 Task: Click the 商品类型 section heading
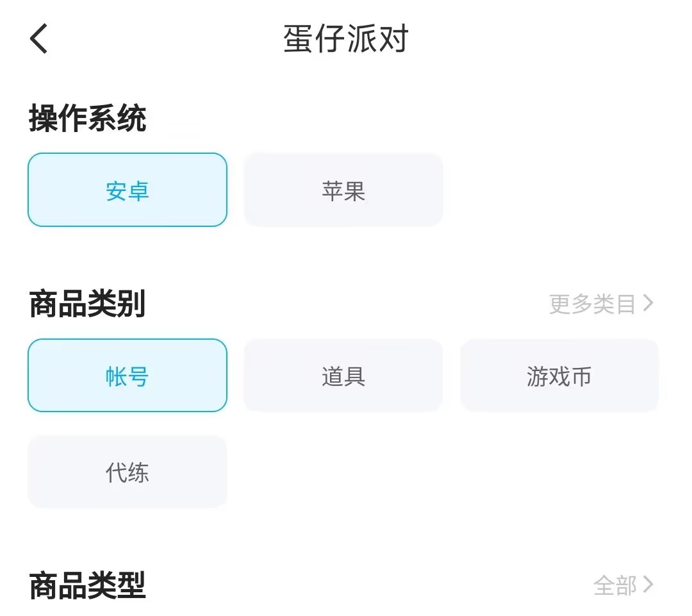tap(88, 585)
